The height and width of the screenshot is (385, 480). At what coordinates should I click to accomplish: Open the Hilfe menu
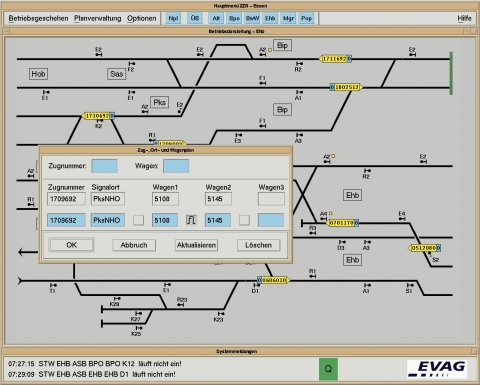[x=464, y=18]
